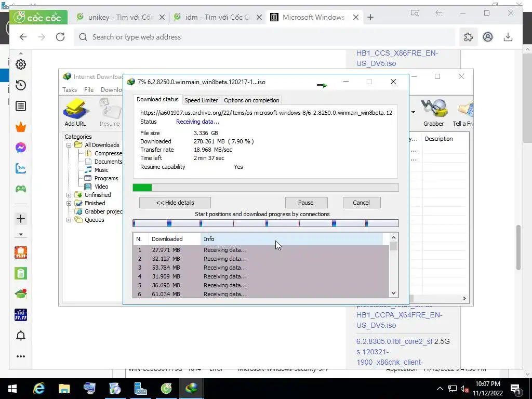Open IDM File menu
The width and height of the screenshot is (532, 399).
89,90
